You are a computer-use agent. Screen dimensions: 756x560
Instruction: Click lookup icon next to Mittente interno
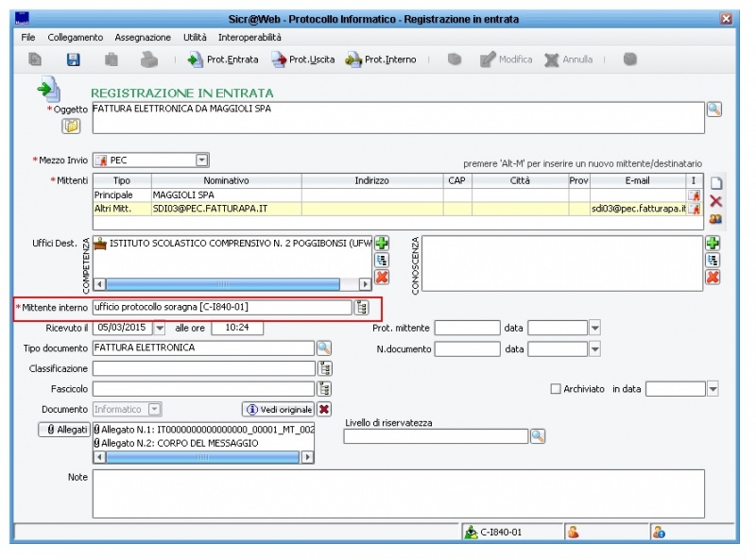[x=361, y=308]
